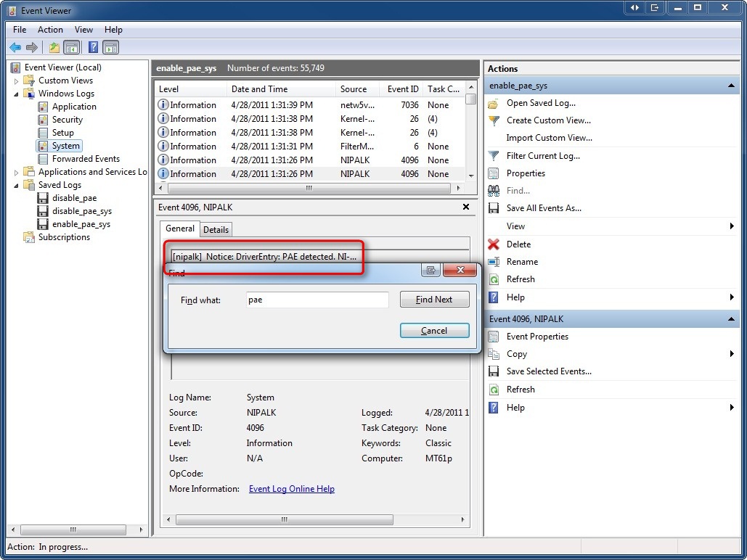Open the Event Log Online Help link
This screenshot has height=560, width=747.
pyautogui.click(x=291, y=489)
